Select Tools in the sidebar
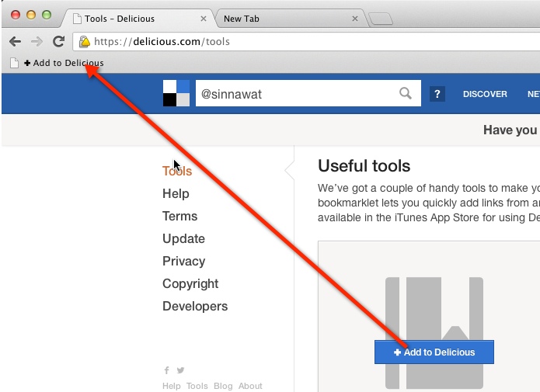Screen dimensions: 540x392 click(177, 171)
